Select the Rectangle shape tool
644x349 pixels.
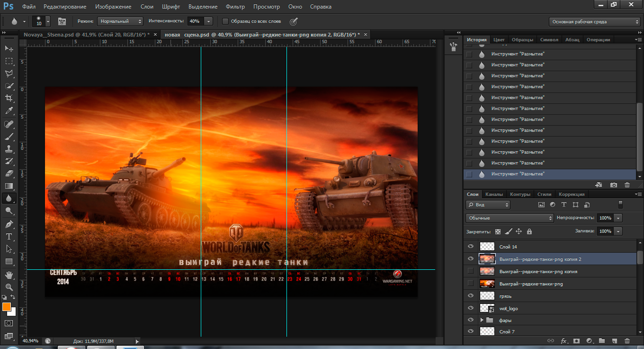[9, 261]
